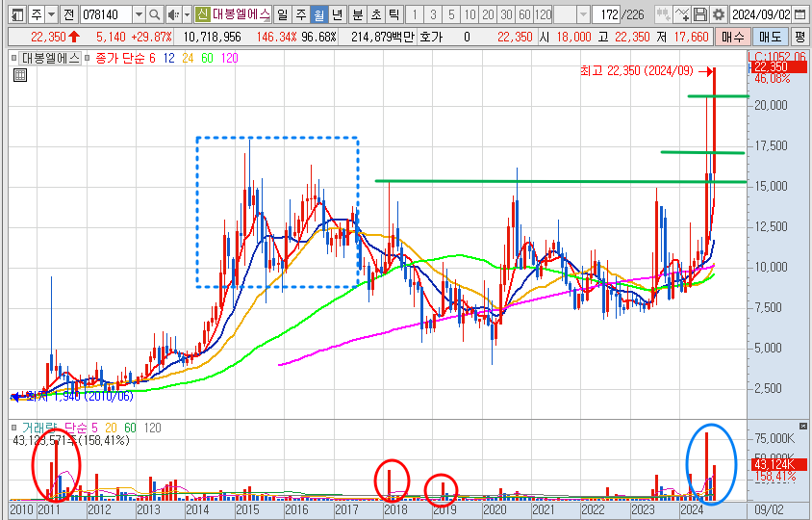
Task: Click the green 신 badge icon
Action: 202,14
